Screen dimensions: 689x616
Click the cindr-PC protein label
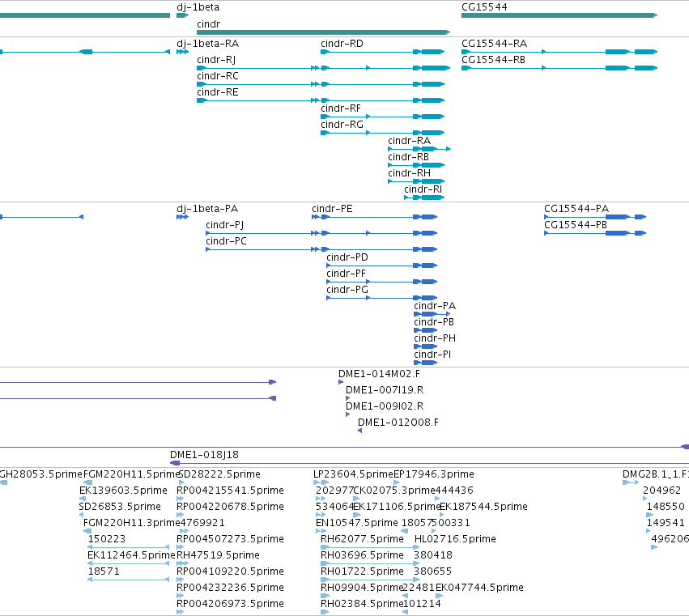pos(227,241)
